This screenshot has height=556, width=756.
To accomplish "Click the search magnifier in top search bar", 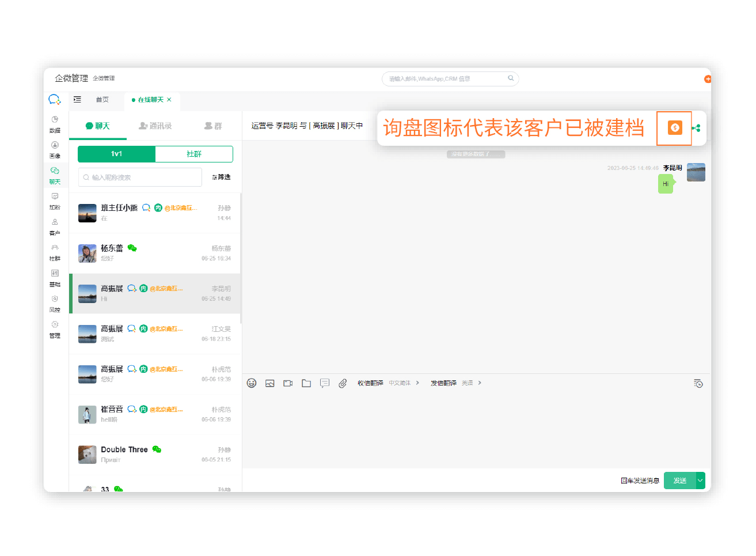I will click(x=511, y=78).
